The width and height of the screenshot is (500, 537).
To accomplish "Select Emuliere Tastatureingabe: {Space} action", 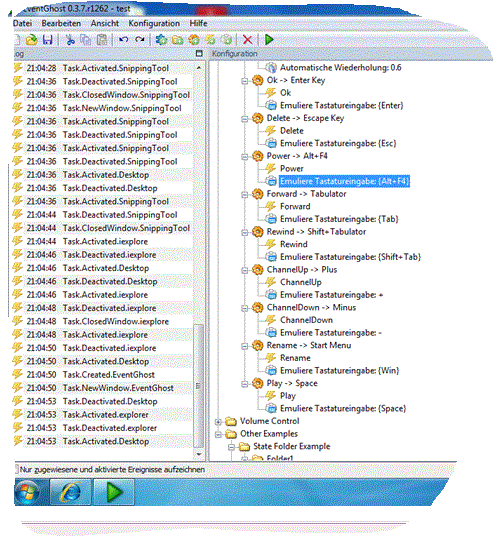I will [x=343, y=409].
